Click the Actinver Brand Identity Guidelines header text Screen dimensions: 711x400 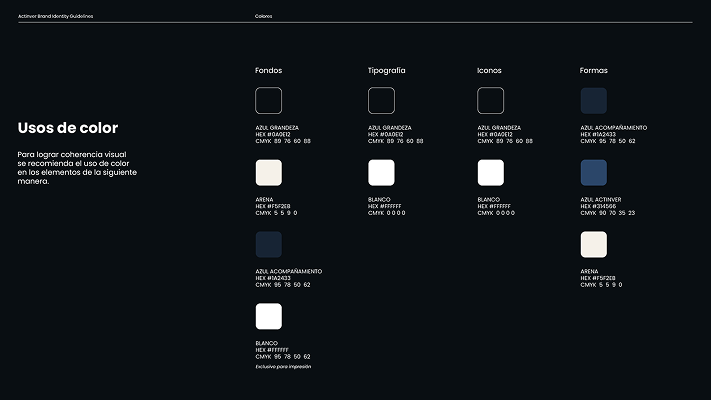click(x=55, y=17)
